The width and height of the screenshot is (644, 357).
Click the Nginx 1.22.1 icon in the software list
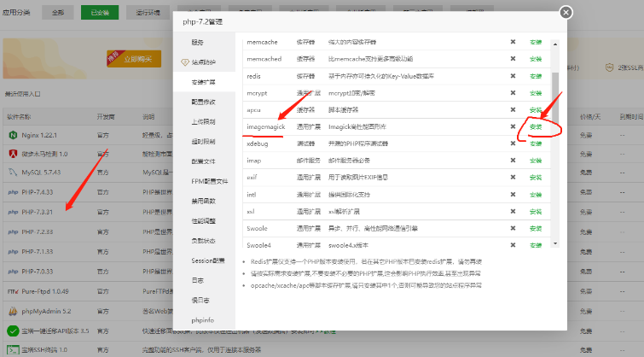(x=13, y=135)
